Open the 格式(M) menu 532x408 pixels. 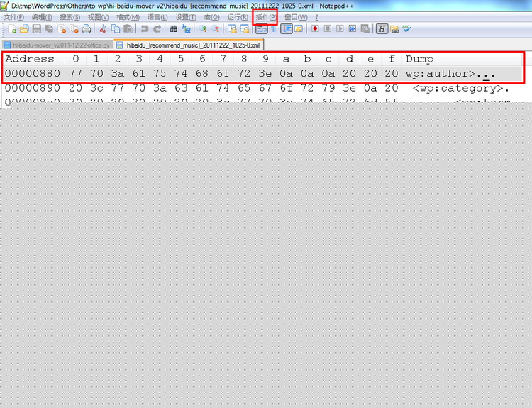click(x=128, y=17)
